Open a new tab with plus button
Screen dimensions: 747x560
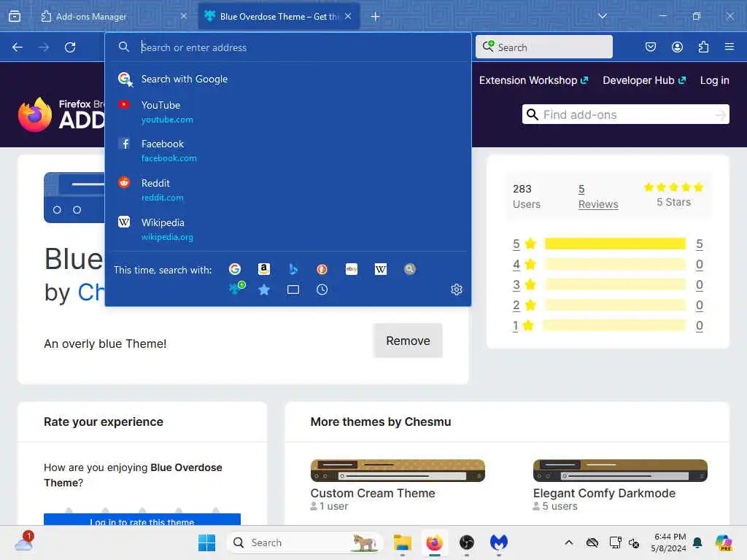(x=376, y=17)
